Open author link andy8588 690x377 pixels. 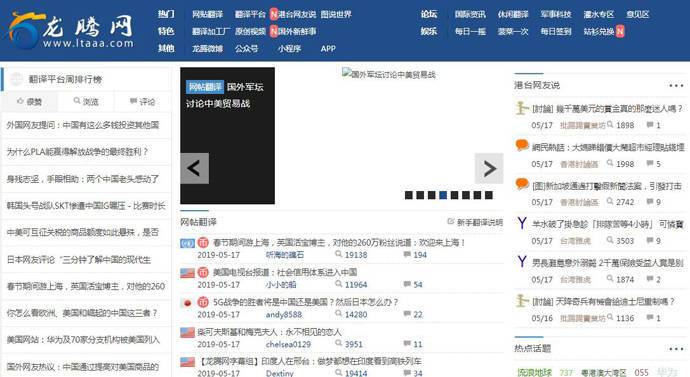click(284, 315)
